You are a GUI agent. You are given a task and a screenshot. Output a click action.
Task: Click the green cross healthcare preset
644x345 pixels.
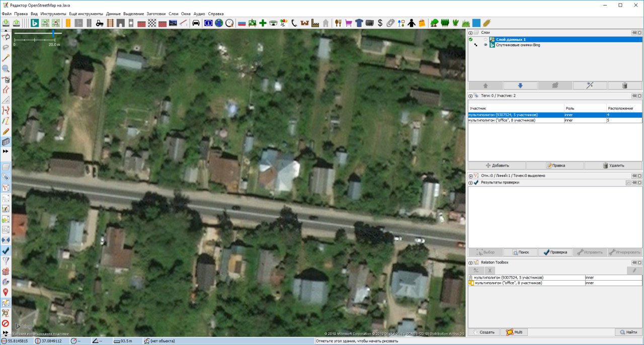coord(263,23)
